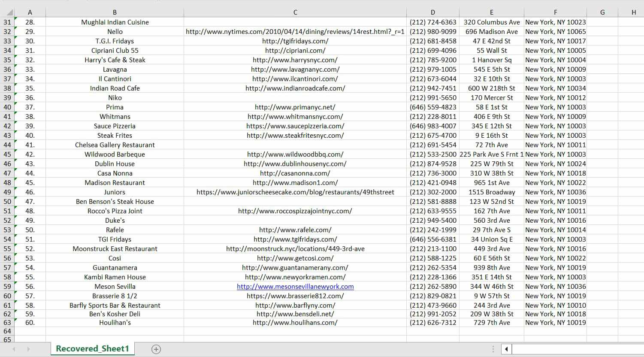Click the next sheet navigation arrow
The height and width of the screenshot is (357, 644).
29,349
